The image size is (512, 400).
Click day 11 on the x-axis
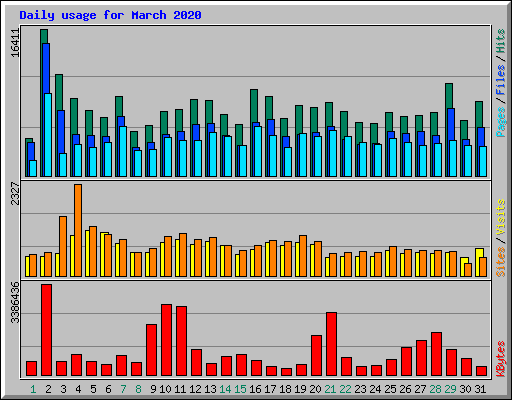[x=180, y=389]
